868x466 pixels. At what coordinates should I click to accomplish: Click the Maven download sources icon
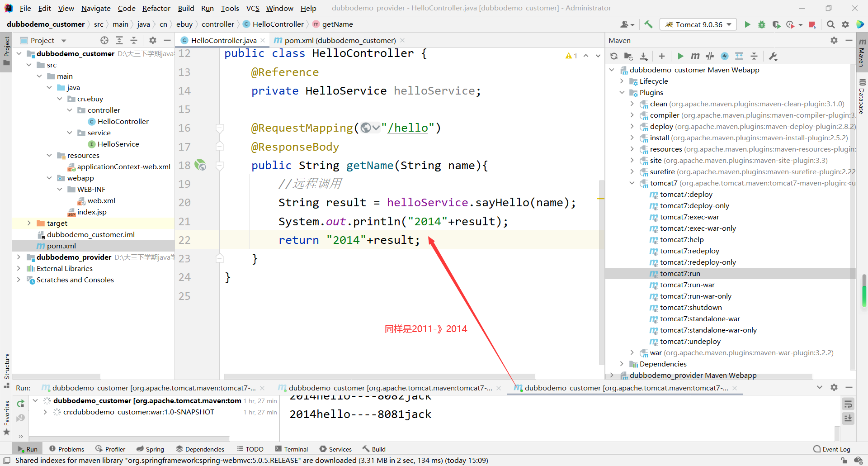click(x=644, y=56)
